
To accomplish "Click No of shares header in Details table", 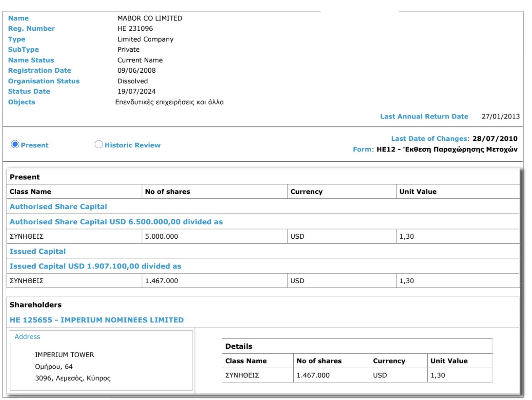I will tap(319, 361).
